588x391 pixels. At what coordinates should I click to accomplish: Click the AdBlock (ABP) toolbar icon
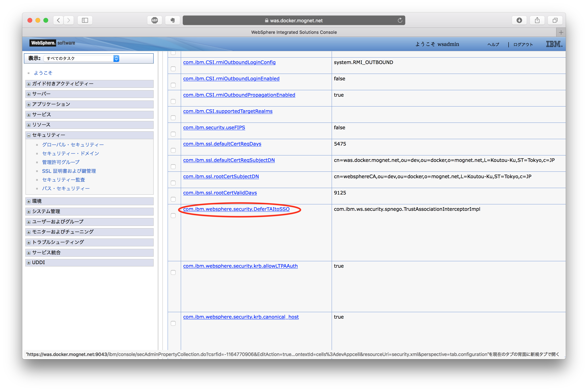pos(154,20)
